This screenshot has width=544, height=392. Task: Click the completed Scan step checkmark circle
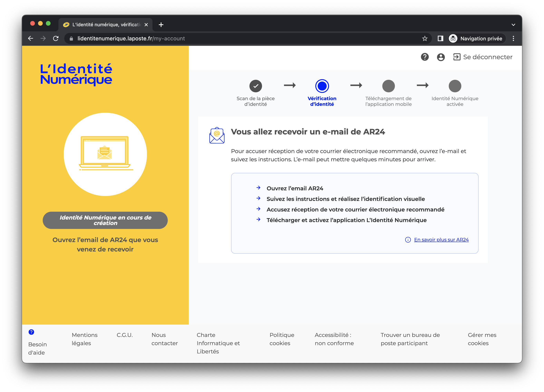(256, 86)
